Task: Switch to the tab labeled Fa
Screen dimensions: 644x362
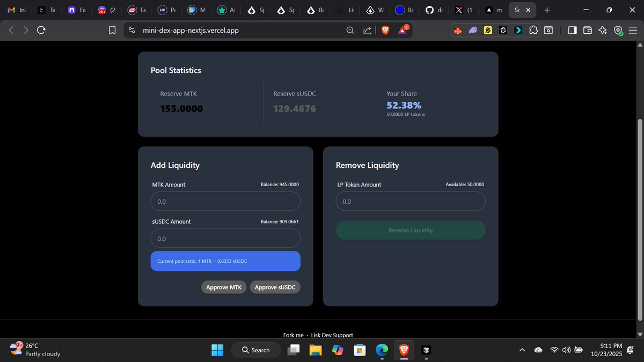Action: [x=77, y=10]
